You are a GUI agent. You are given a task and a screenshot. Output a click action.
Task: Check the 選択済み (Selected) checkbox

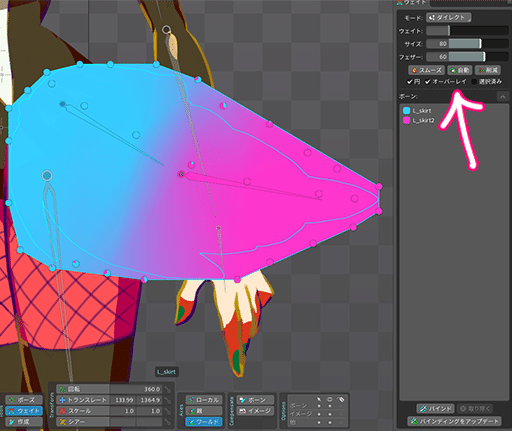coord(474,82)
